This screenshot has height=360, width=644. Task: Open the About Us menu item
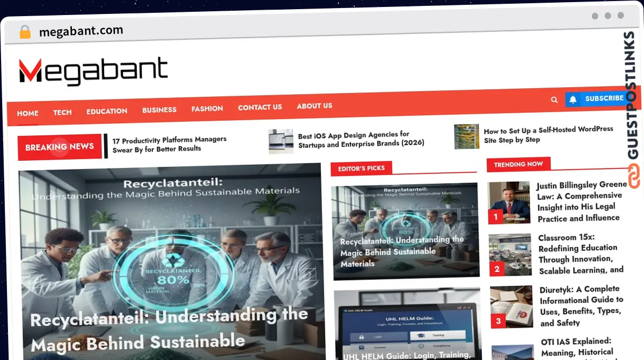click(x=314, y=106)
